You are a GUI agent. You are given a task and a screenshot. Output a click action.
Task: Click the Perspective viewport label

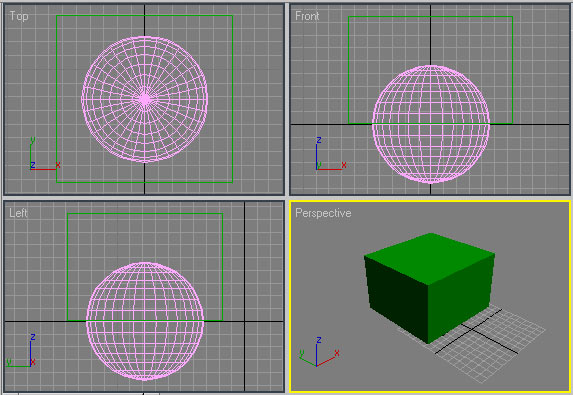pos(323,213)
